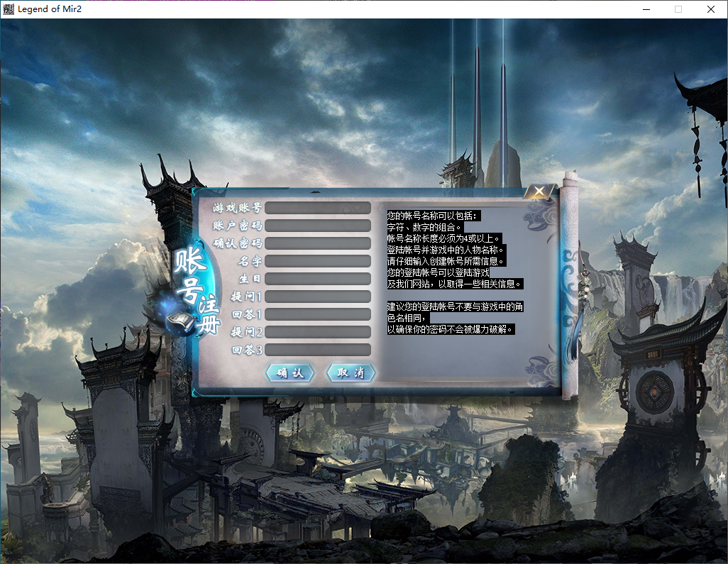
Task: Click the 回答1 answer field
Action: pyautogui.click(x=318, y=314)
